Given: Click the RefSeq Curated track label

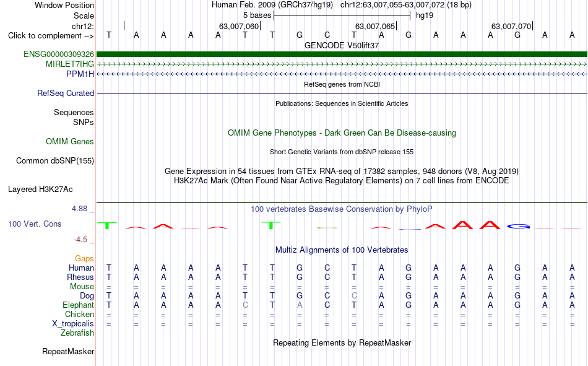Looking at the screenshot, I should pos(65,93).
